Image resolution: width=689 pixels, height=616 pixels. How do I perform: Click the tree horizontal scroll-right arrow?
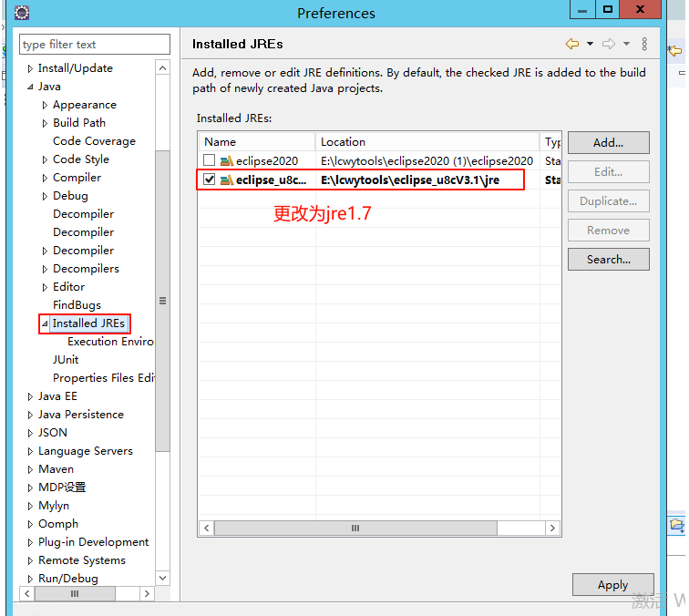point(147,593)
